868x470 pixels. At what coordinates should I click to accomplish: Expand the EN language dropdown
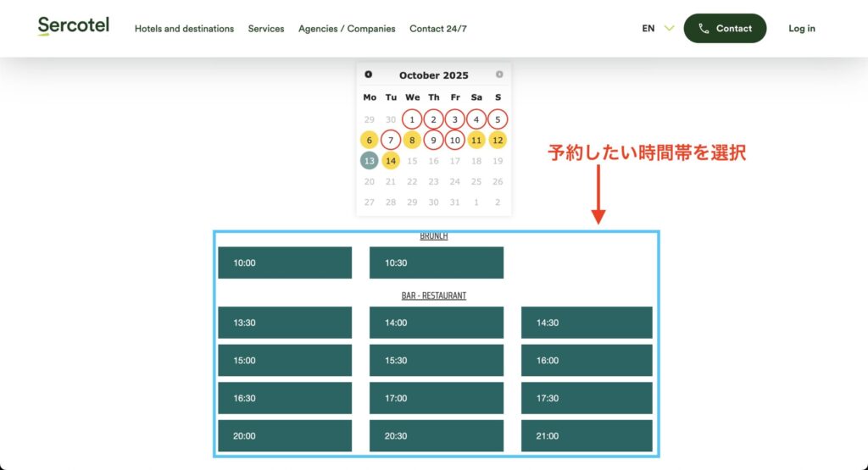click(x=658, y=29)
